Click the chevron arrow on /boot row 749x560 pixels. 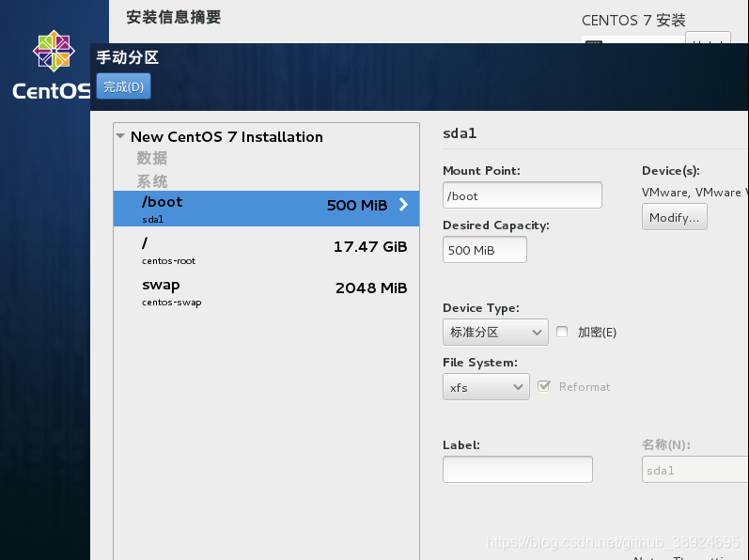click(x=404, y=205)
